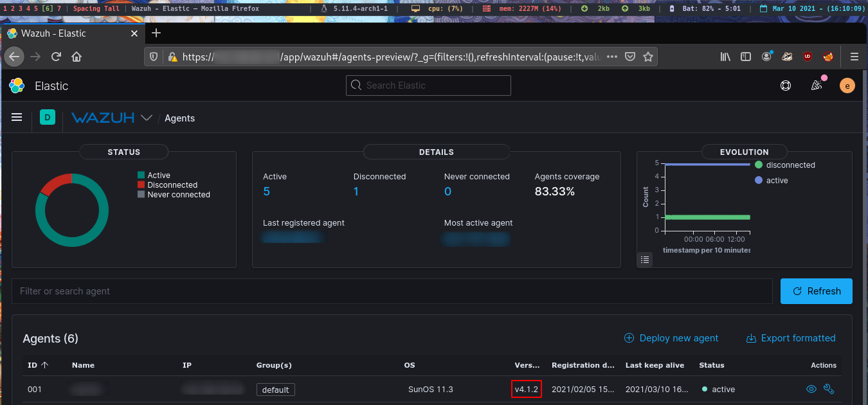
Task: Toggle Disconnected in the status legend
Action: [x=167, y=185]
